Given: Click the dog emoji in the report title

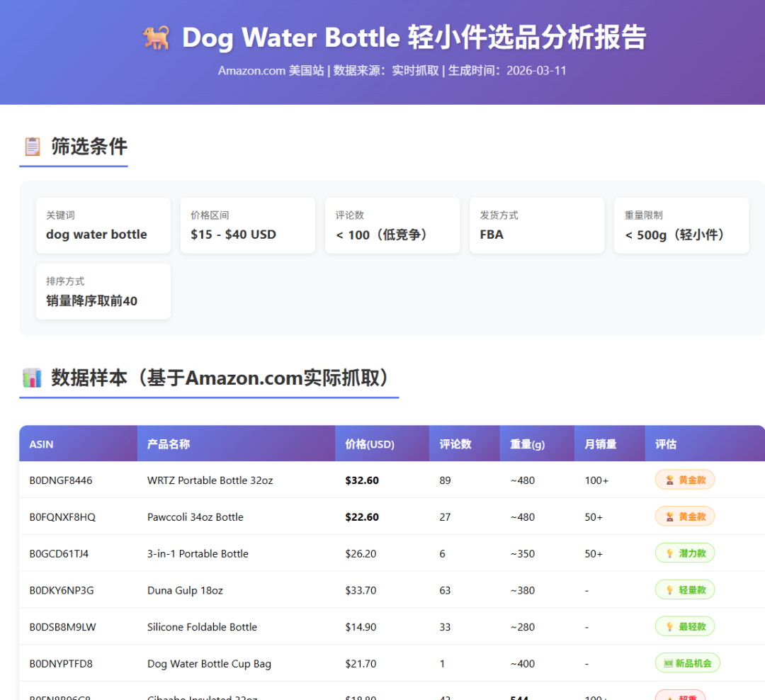Looking at the screenshot, I should click(x=156, y=38).
